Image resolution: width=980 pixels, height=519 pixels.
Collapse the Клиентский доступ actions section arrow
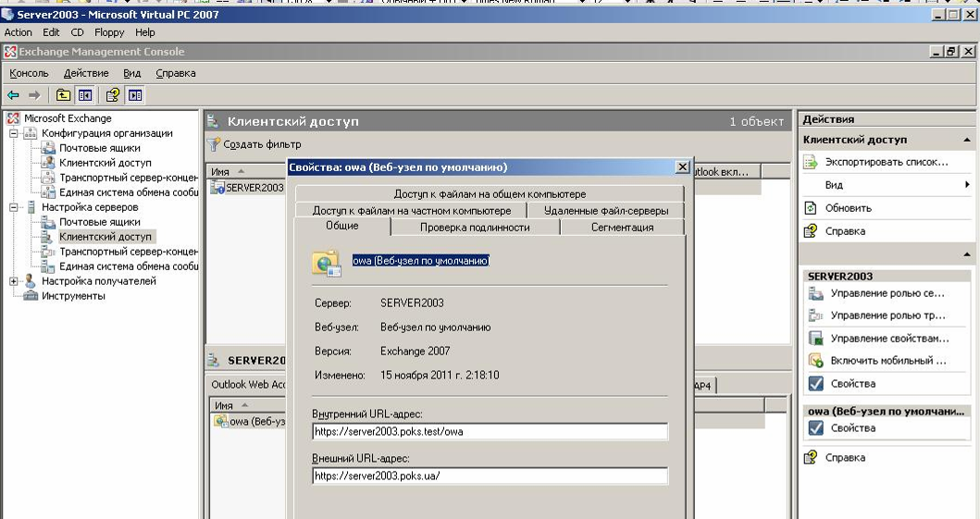pyautogui.click(x=967, y=140)
